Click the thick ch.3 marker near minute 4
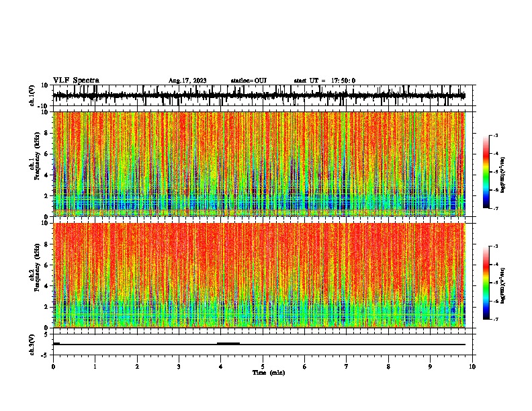Image resolution: width=532 pixels, height=411 pixels. [x=228, y=344]
